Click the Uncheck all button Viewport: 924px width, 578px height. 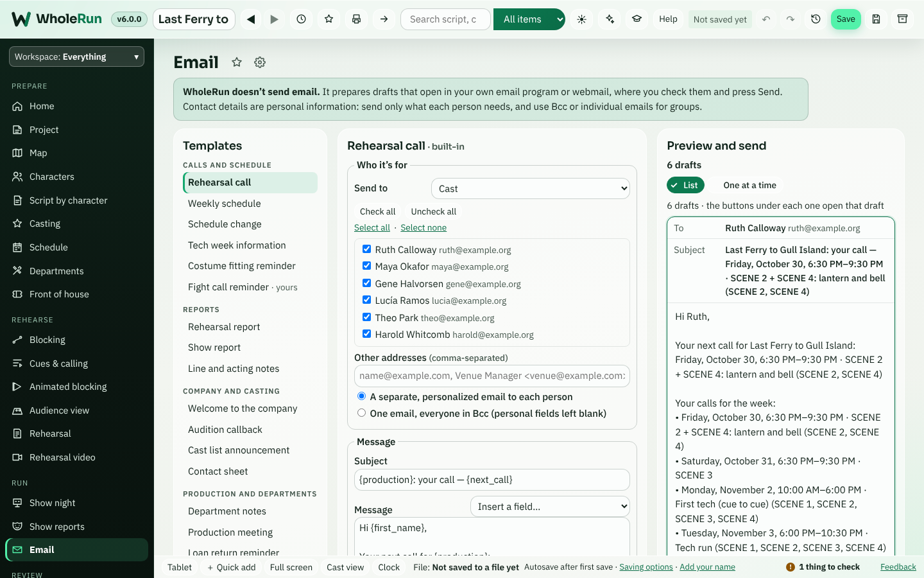[x=434, y=211]
